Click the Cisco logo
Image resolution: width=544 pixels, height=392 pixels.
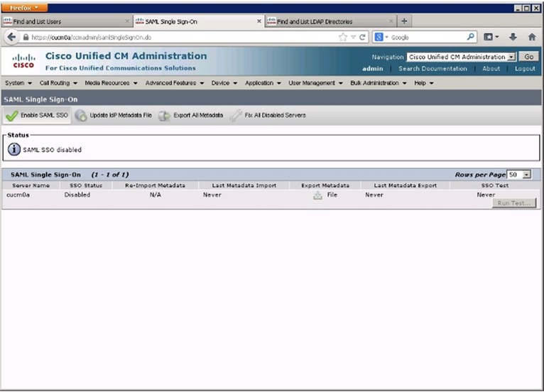[x=23, y=60]
